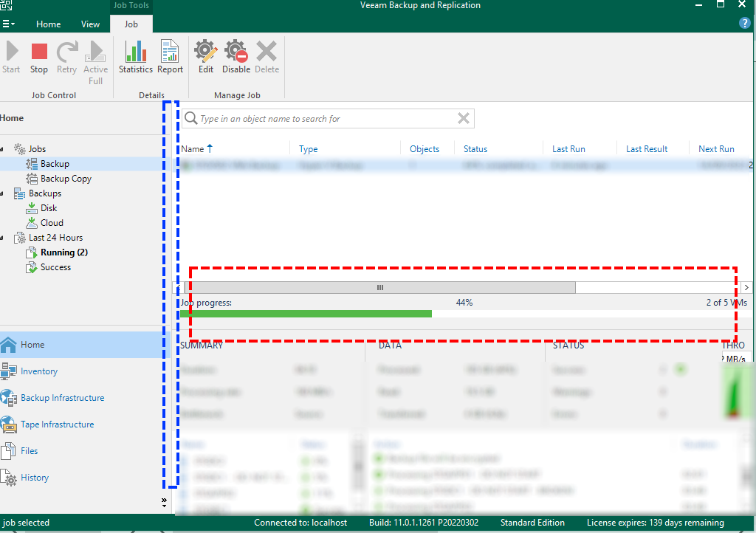756x533 pixels.
Task: Open the help question mark icon
Action: point(744,23)
